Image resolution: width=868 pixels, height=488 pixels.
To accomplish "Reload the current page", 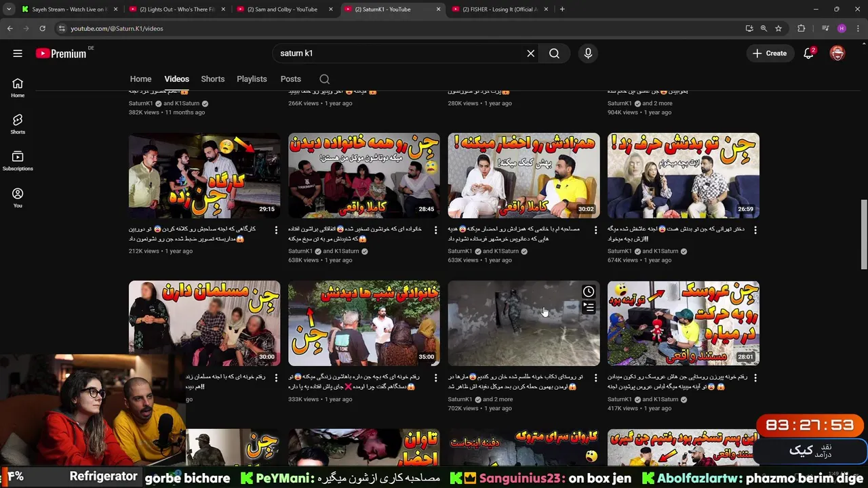I will pyautogui.click(x=42, y=28).
